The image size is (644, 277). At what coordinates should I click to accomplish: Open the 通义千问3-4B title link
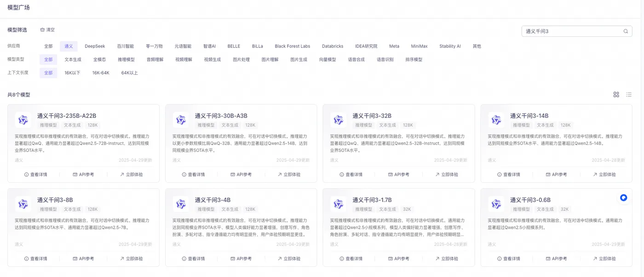(213, 200)
